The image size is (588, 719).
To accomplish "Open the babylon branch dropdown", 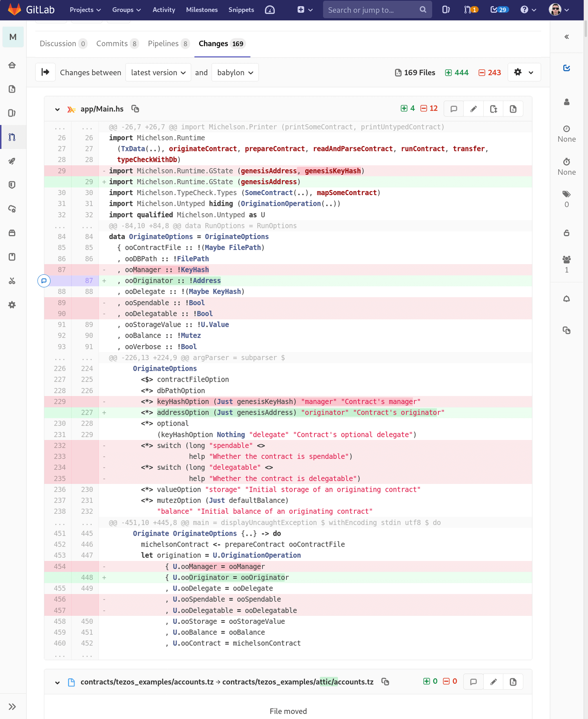I will (x=235, y=72).
